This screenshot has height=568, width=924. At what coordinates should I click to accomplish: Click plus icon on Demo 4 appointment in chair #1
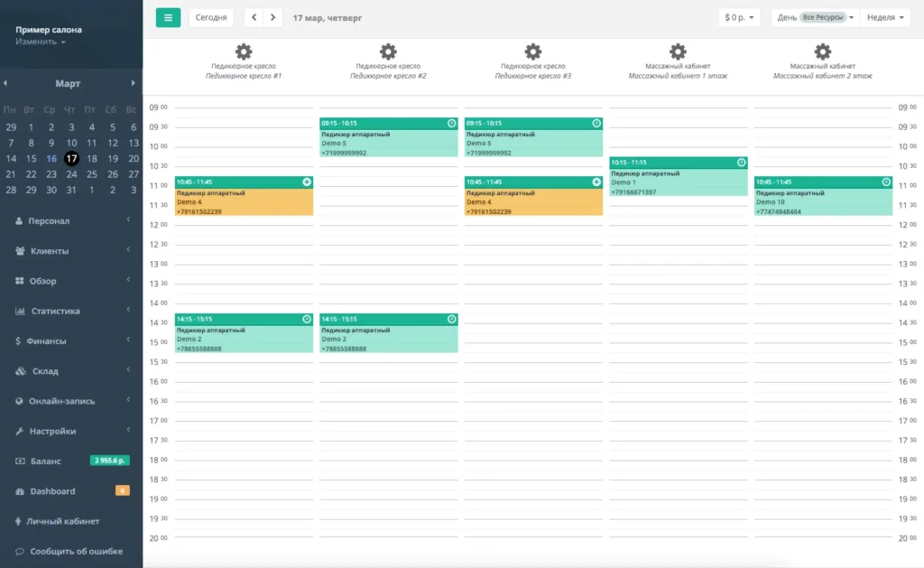[307, 182]
